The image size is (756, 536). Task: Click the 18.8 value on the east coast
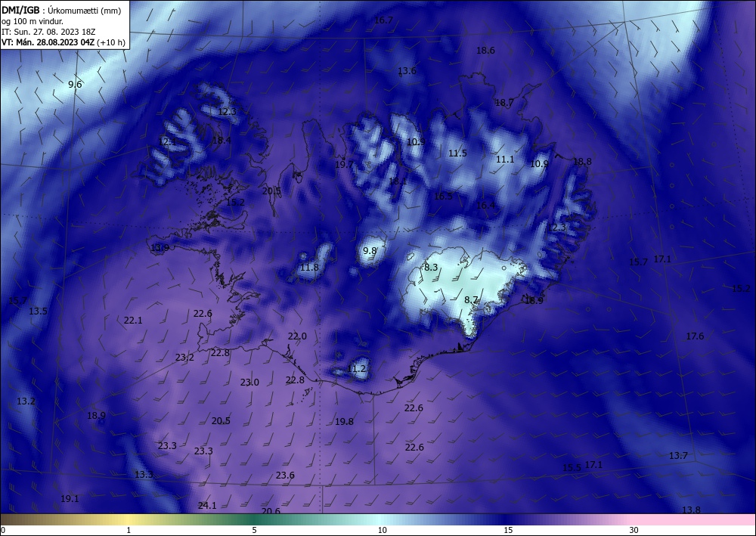coord(582,162)
